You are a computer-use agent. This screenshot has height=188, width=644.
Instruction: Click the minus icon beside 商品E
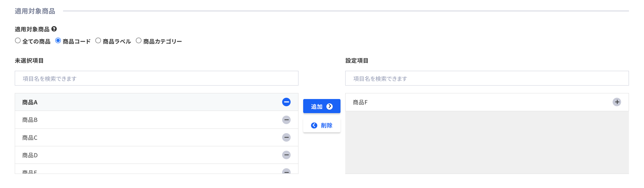[x=286, y=172]
